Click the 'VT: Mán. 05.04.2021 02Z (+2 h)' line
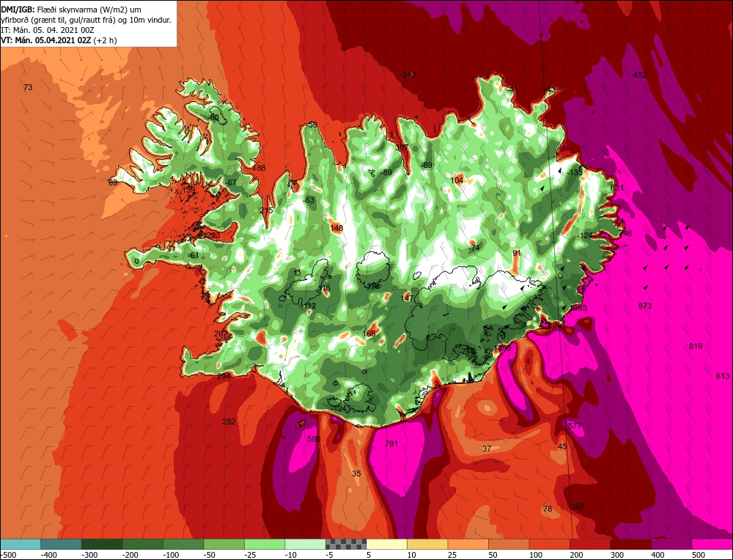Screen dimensions: 733x560 pyautogui.click(x=59, y=40)
